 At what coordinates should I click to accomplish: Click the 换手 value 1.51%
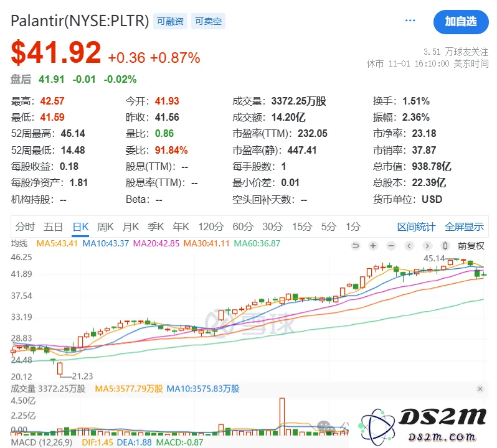[416, 101]
